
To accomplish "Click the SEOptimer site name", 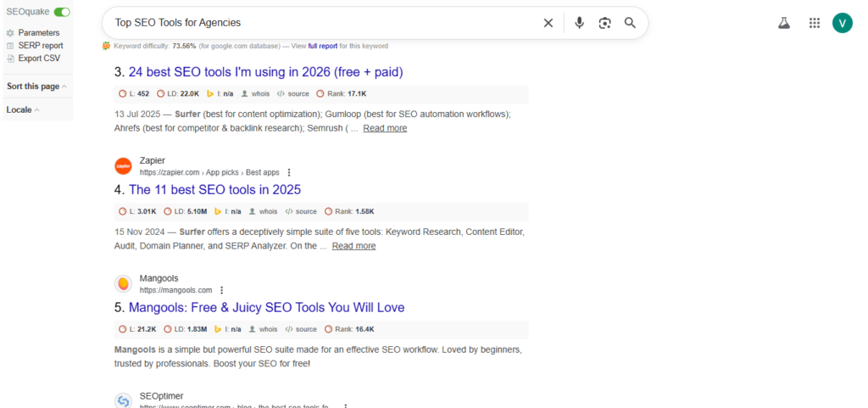I will (x=161, y=396).
